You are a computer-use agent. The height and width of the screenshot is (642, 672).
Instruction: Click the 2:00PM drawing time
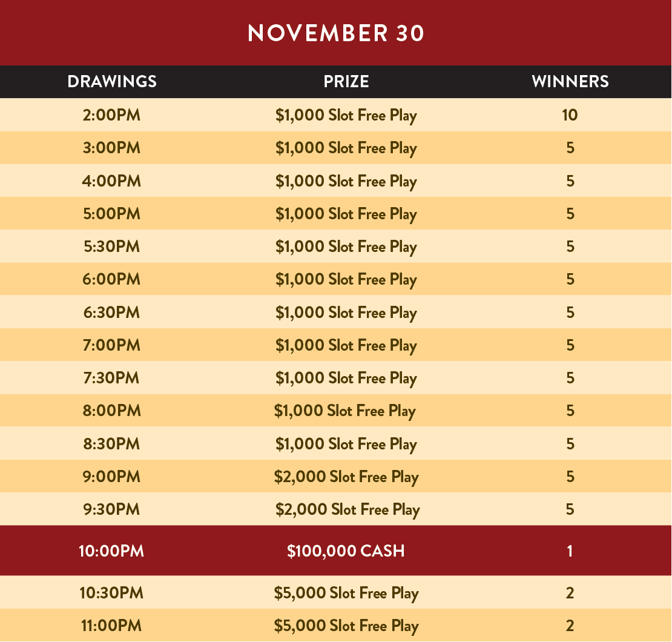(111, 115)
